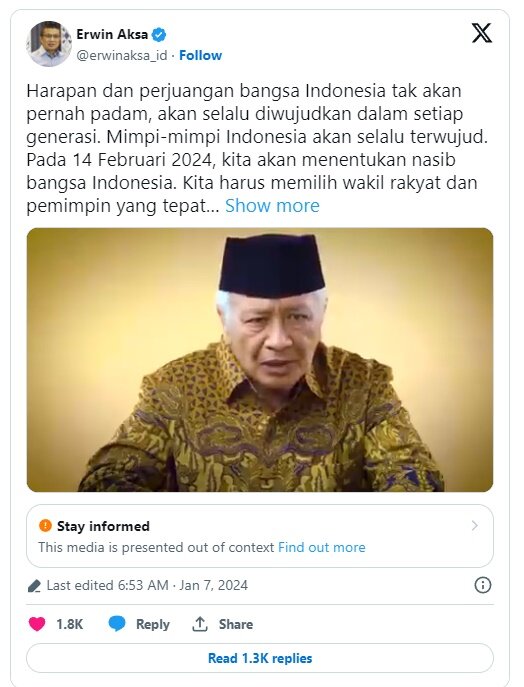Viewport: 524px width, 687px height.
Task: Click the Last edited pencil icon
Action: click(34, 586)
